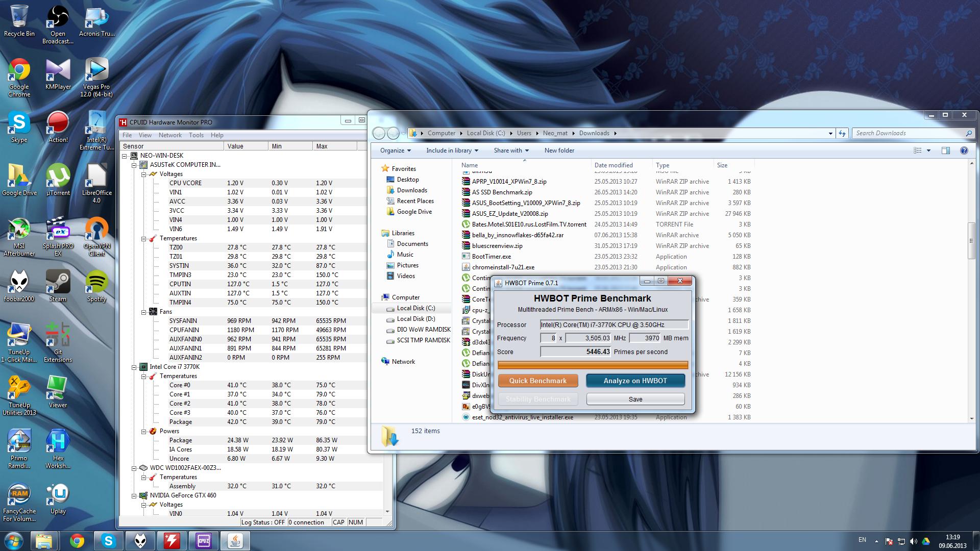Click the Explorer Back navigation button
The height and width of the screenshot is (551, 980).
[379, 133]
